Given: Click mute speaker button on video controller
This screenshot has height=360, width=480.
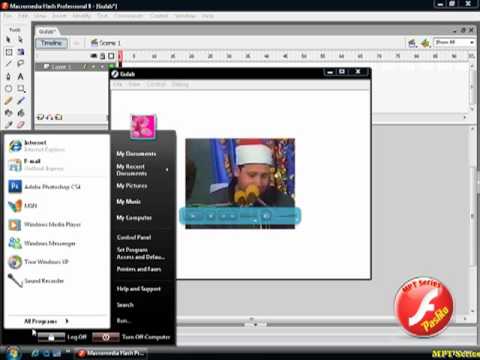Looking at the screenshot, I should point(266,216).
